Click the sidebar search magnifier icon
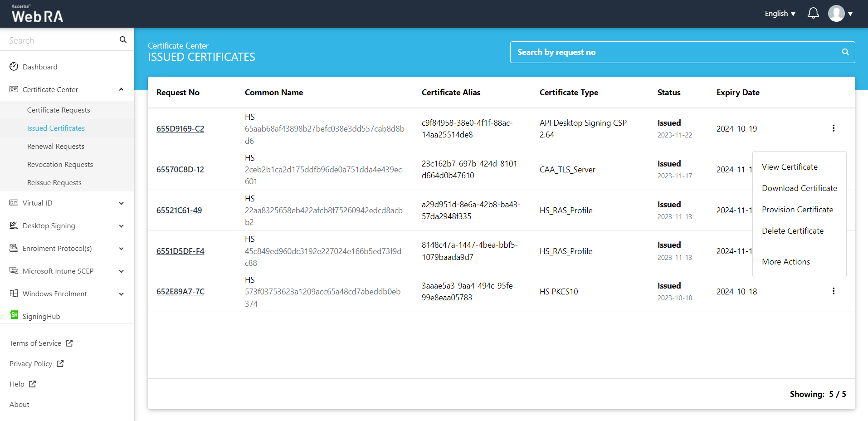The image size is (868, 421). 123,40
